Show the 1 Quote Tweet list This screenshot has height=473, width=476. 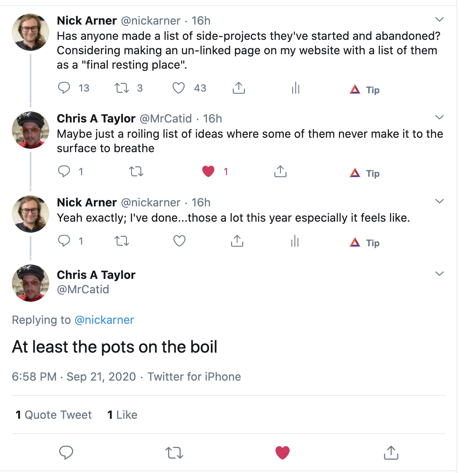53,415
